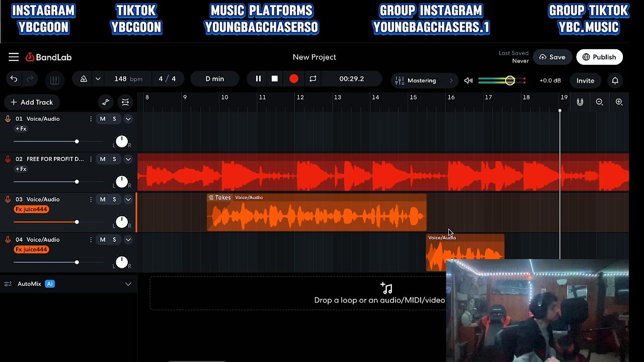The width and height of the screenshot is (644, 362).
Task: Open metronome options dropdown arrow
Action: pyautogui.click(x=98, y=79)
